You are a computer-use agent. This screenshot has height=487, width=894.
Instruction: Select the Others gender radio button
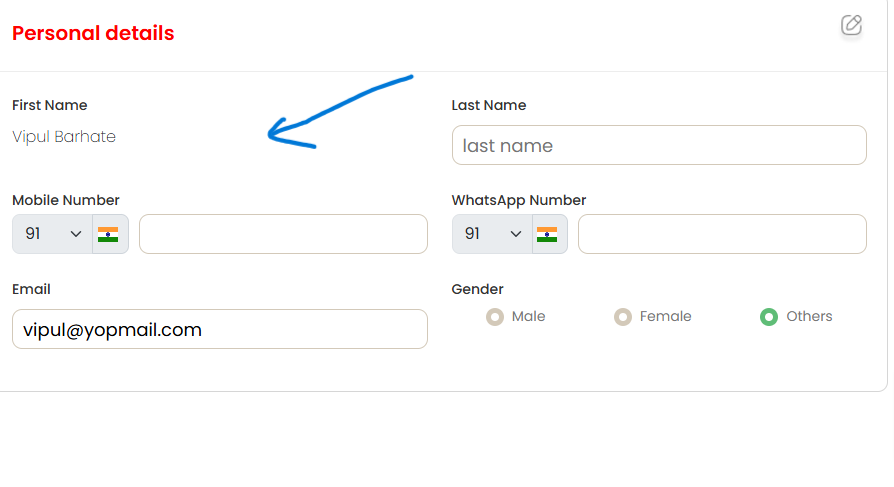769,316
